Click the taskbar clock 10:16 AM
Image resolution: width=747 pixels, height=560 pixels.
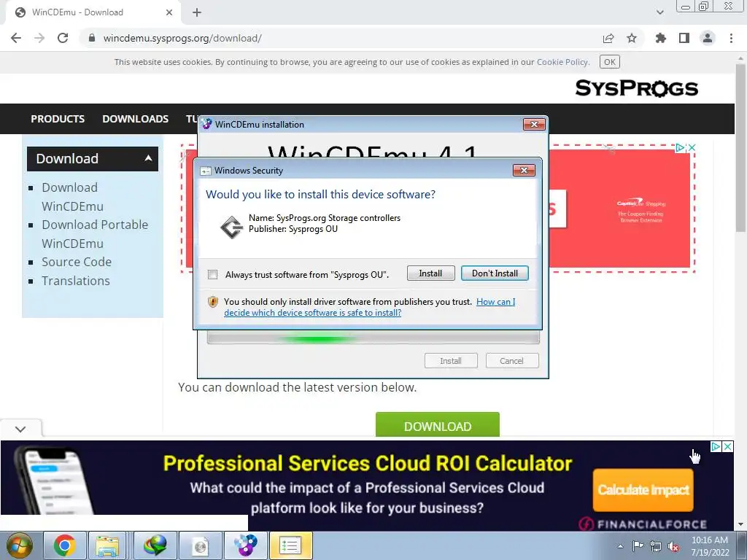(x=710, y=540)
